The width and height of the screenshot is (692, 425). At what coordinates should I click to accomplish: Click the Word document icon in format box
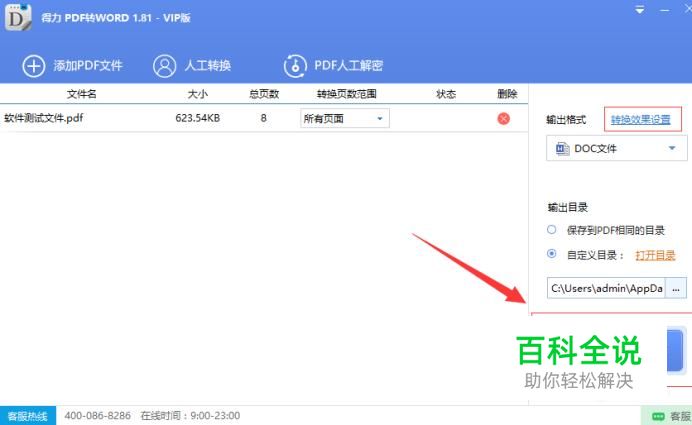[562, 148]
